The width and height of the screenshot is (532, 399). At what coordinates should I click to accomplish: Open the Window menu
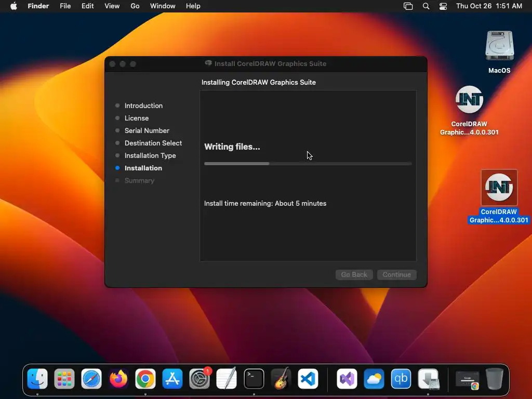point(163,6)
